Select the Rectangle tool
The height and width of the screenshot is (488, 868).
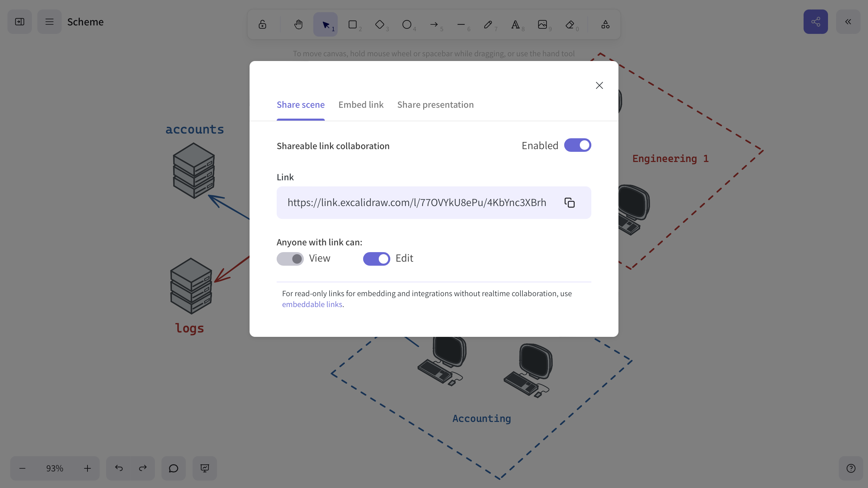353,24
